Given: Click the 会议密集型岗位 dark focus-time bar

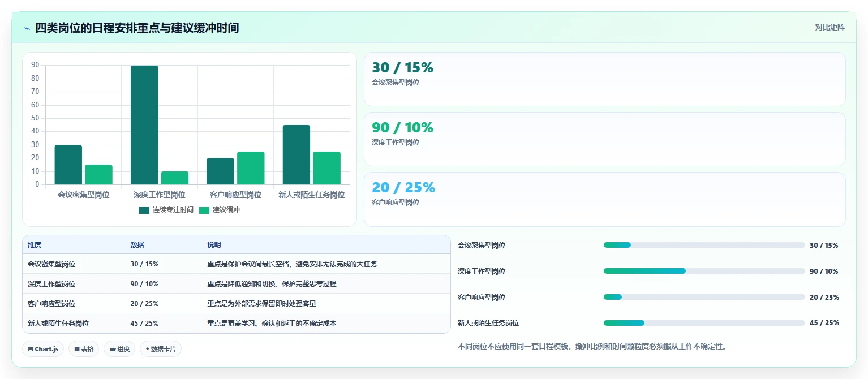Looking at the screenshot, I should click(x=68, y=165).
